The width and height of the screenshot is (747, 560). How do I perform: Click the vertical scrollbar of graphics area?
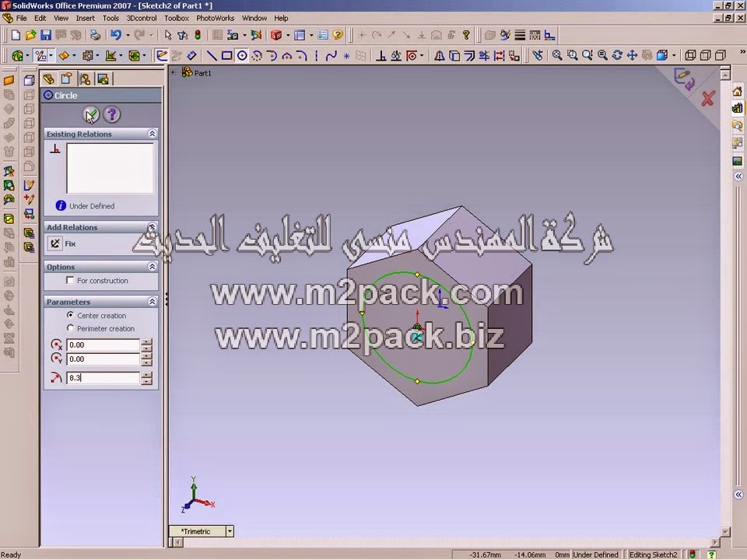point(725,303)
